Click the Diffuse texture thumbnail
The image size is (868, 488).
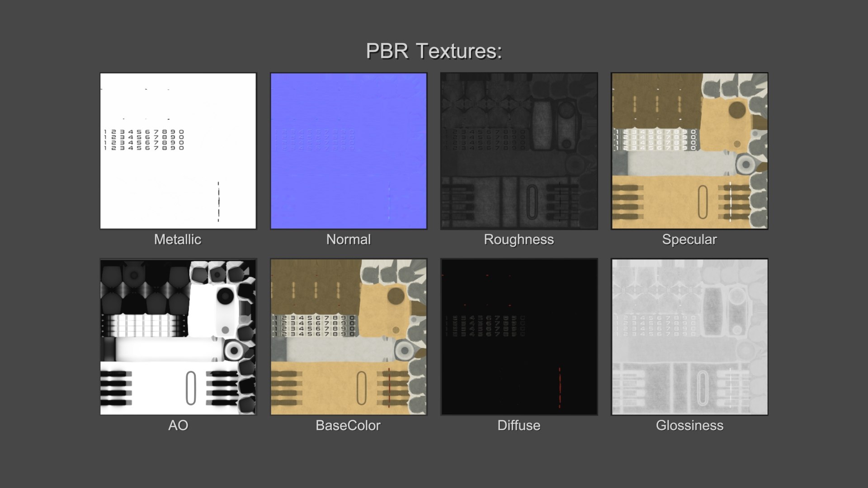519,337
